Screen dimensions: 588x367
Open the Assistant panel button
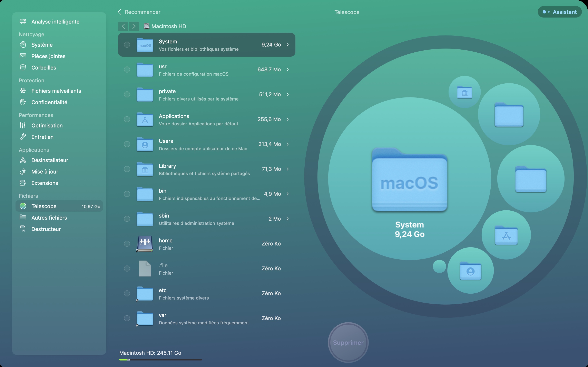(x=560, y=12)
